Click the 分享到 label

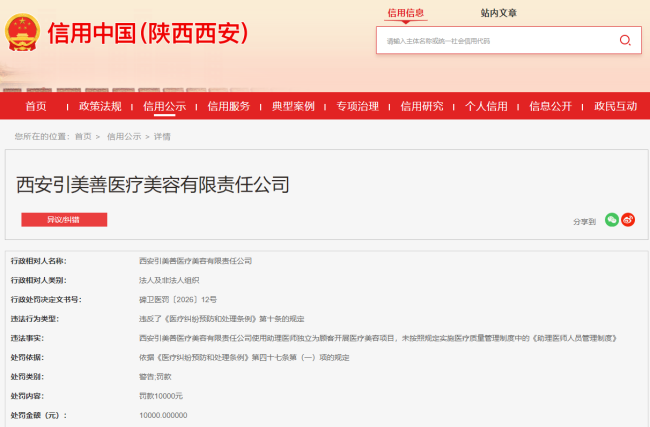[585, 222]
